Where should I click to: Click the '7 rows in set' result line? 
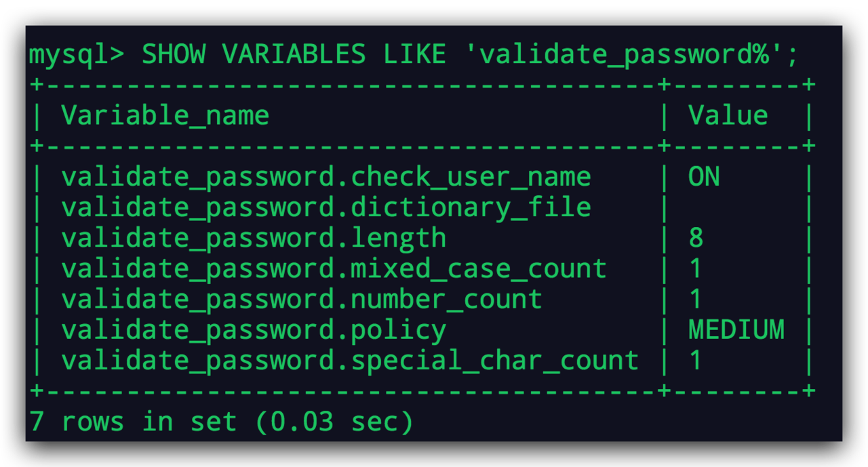[x=221, y=422]
